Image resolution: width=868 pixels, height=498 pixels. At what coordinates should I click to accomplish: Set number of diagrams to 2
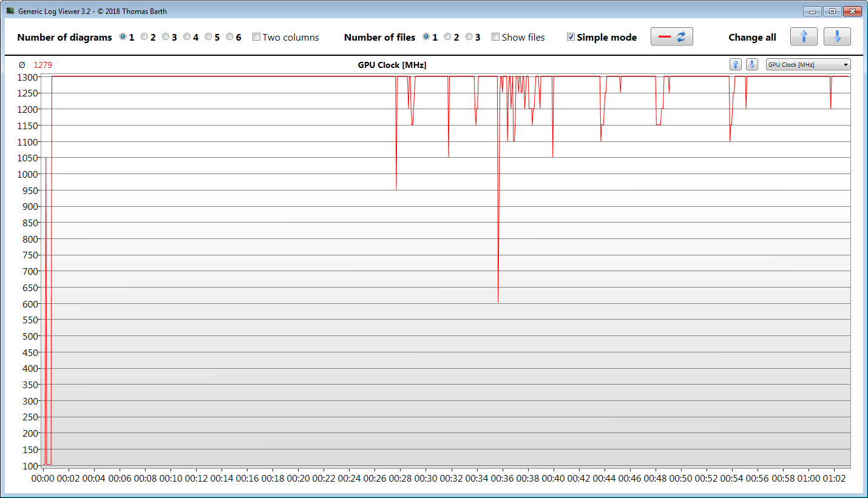point(144,37)
